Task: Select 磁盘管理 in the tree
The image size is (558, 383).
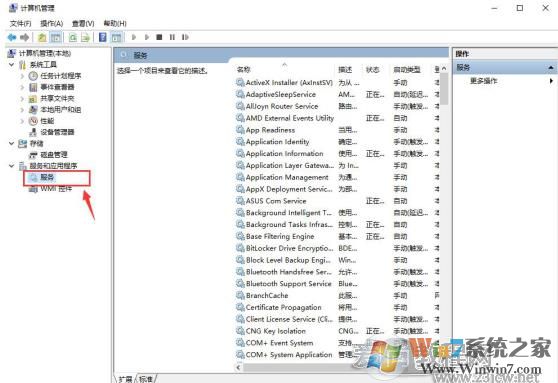Action: coord(54,155)
